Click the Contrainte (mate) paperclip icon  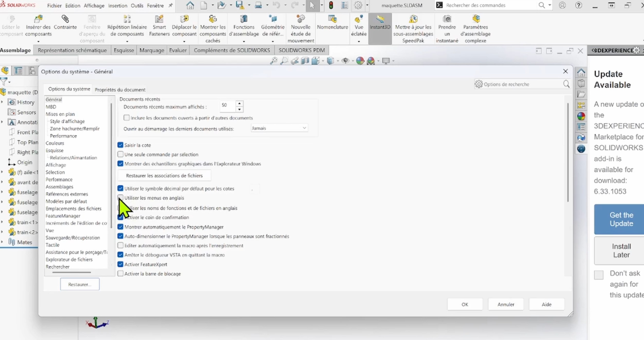pos(65,19)
